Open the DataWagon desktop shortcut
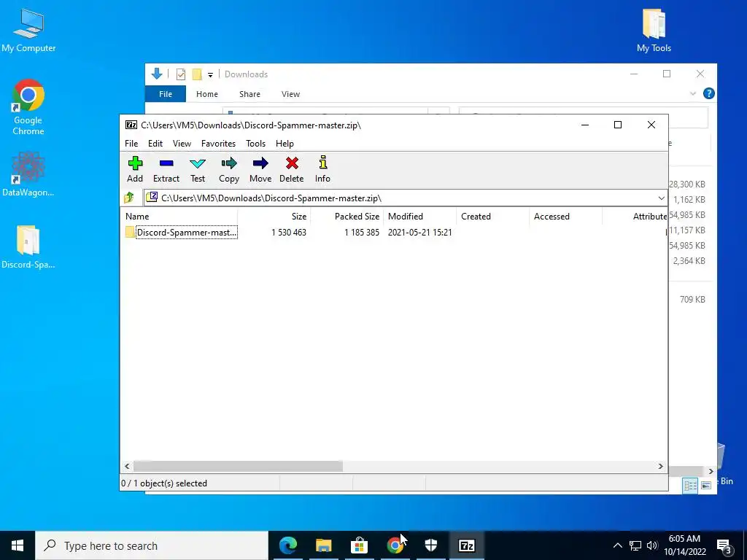This screenshot has width=747, height=560. pyautogui.click(x=28, y=174)
